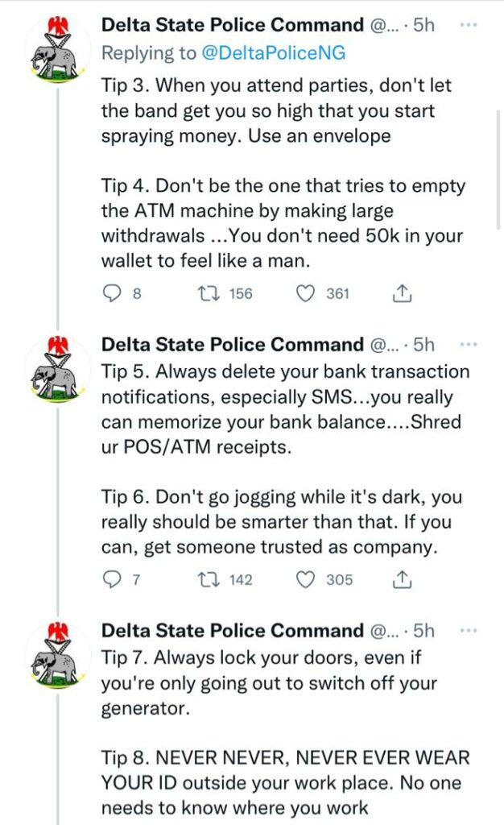Viewport: 504px width, 825px height.
Task: Open the Tip 7 tweet text
Action: point(269,683)
